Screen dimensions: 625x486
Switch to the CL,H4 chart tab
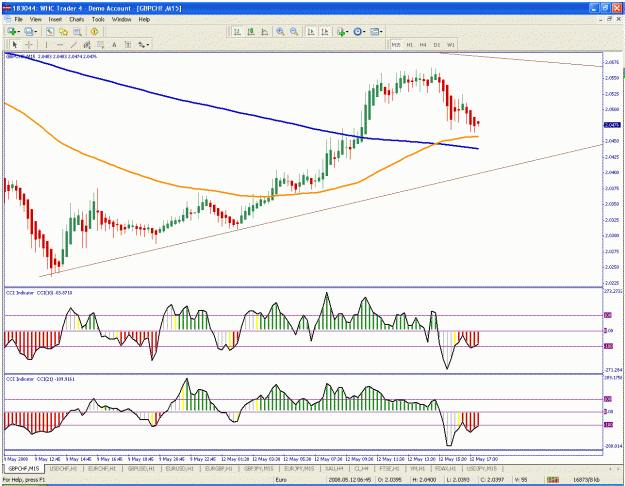pos(362,468)
